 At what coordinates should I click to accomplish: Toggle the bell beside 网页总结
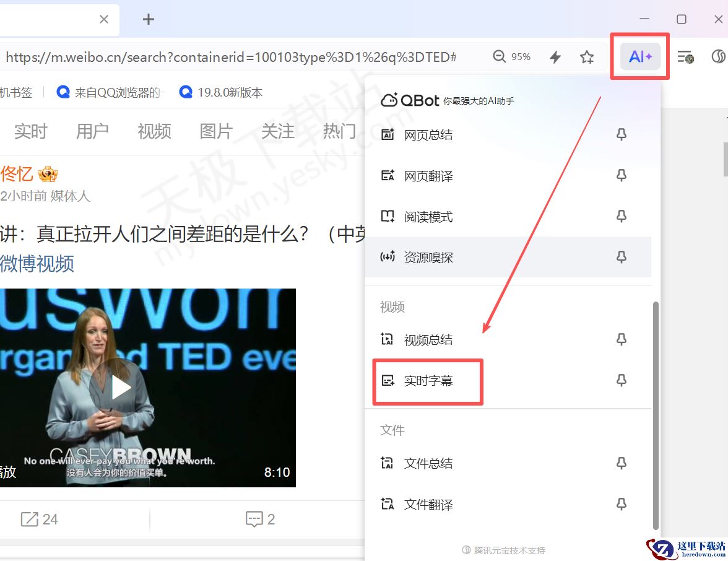621,134
